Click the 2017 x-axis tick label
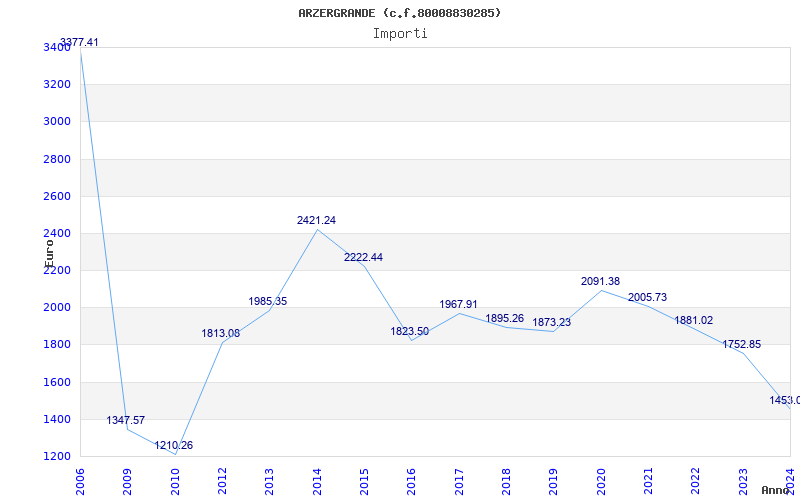 coord(459,481)
